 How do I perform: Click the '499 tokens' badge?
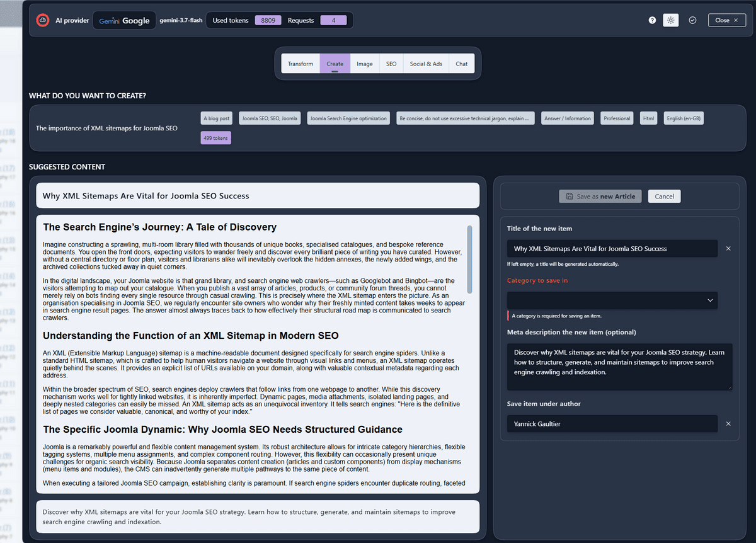216,138
